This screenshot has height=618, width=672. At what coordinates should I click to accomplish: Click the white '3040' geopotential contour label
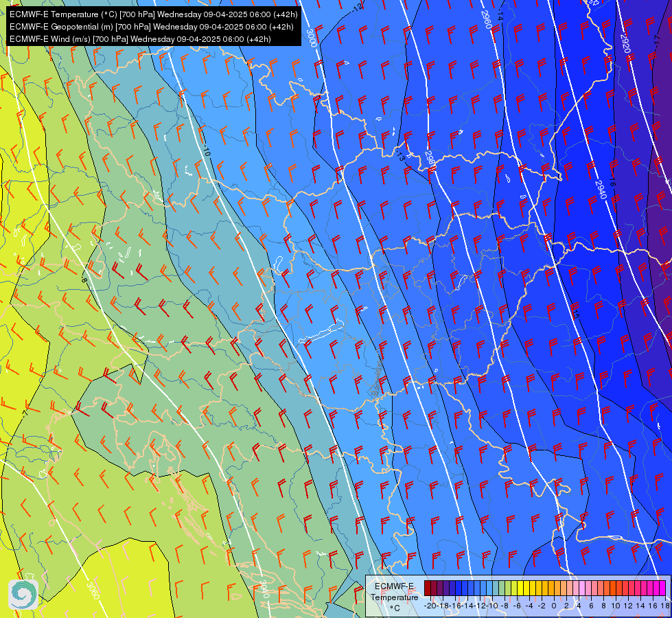pyautogui.click(x=264, y=589)
